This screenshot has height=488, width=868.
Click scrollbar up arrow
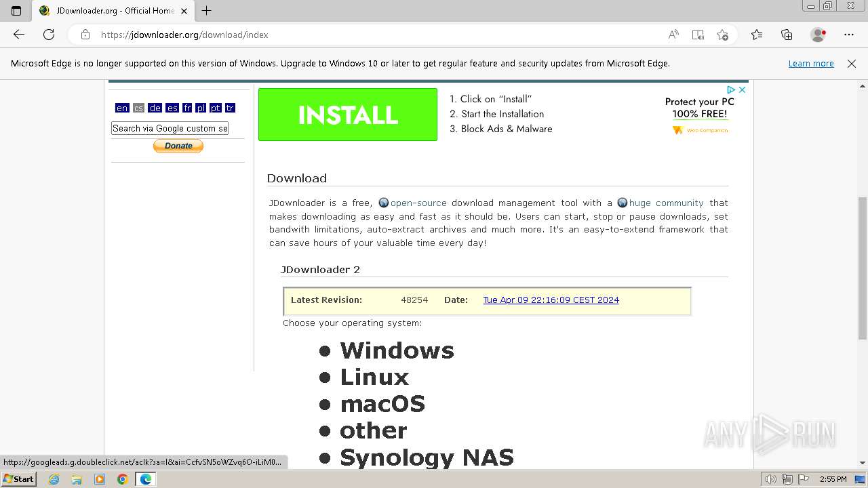[863, 86]
